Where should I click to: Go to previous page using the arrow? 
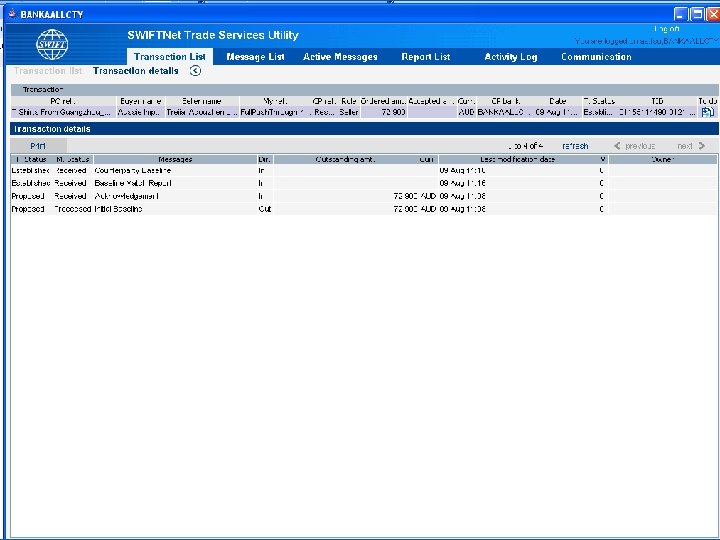click(x=617, y=146)
